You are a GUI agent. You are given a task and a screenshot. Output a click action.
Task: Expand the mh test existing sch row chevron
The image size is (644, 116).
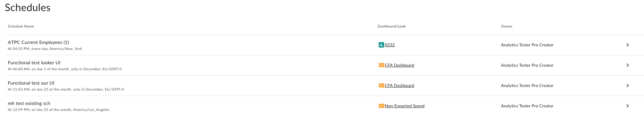click(627, 106)
